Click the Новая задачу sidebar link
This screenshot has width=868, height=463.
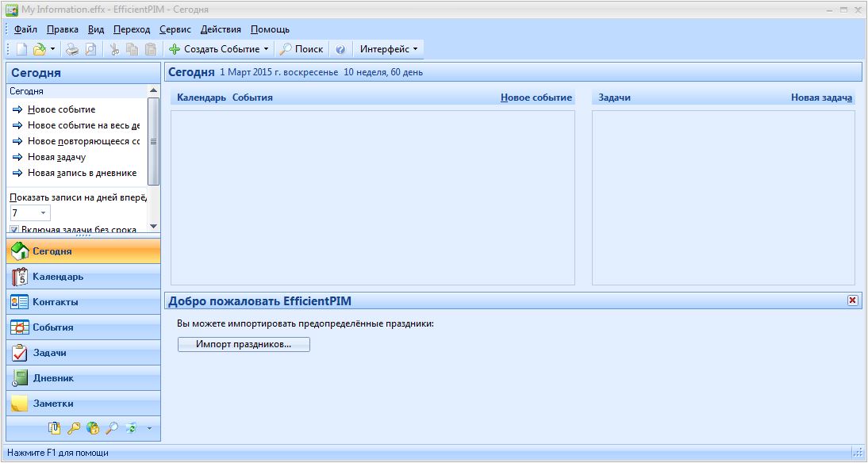[56, 157]
